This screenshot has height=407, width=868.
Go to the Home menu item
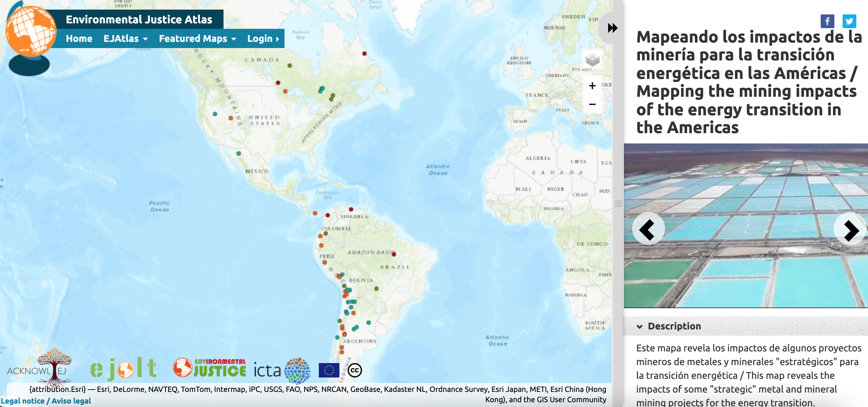coord(79,39)
